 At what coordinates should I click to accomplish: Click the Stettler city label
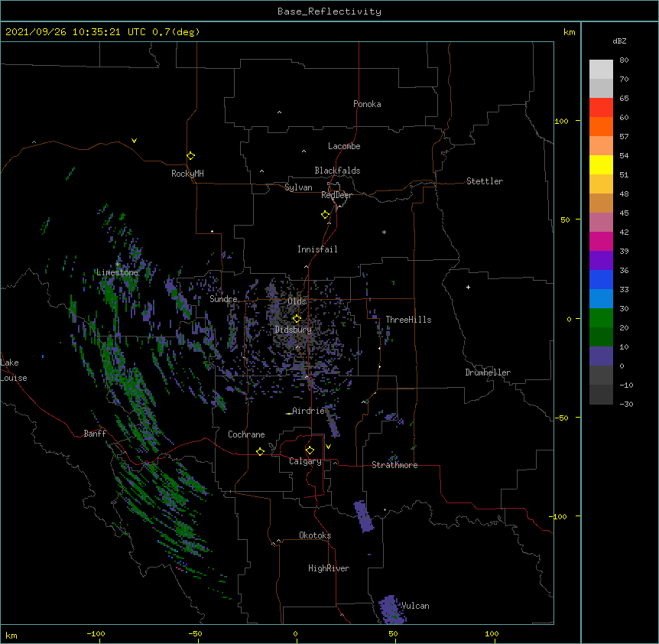click(x=485, y=181)
